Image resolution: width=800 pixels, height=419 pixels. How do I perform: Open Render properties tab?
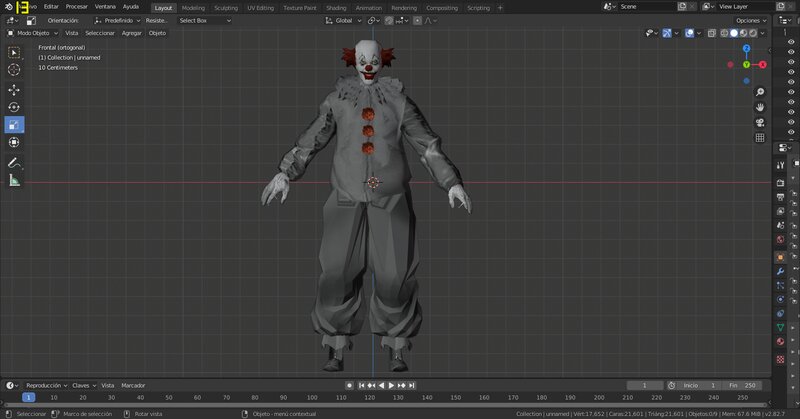[780, 183]
